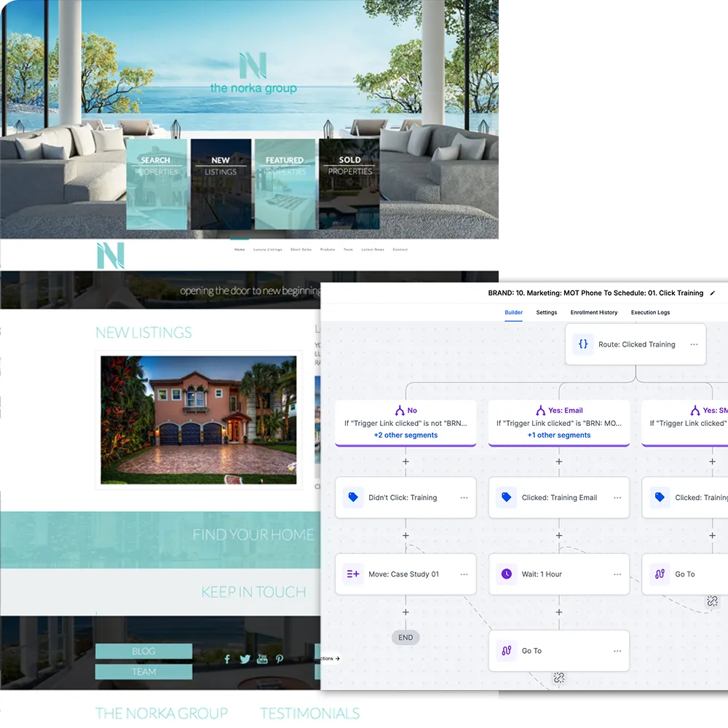The width and height of the screenshot is (728, 728).
Task: Click the pencil edit icon beside workflow title
Action: coord(712,293)
